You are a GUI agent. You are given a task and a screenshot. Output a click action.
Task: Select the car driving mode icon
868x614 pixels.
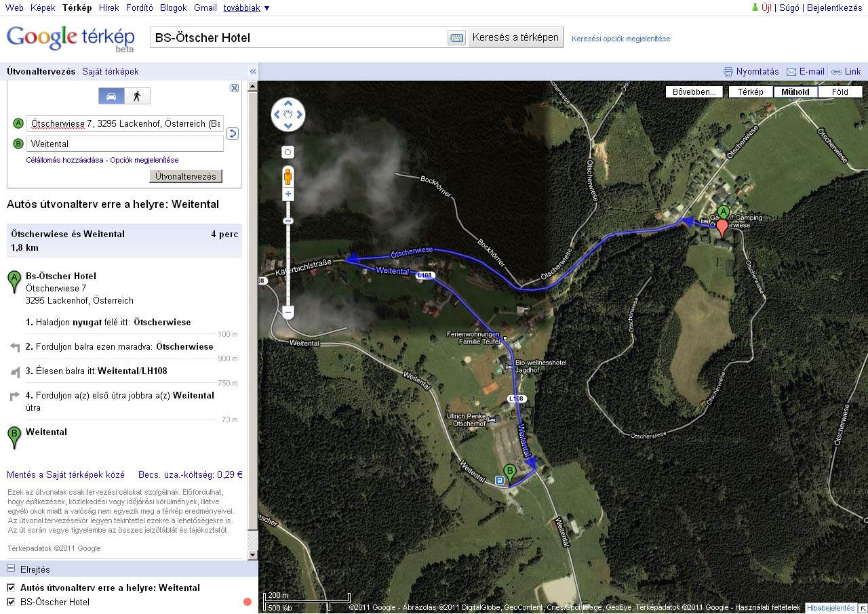tap(111, 96)
